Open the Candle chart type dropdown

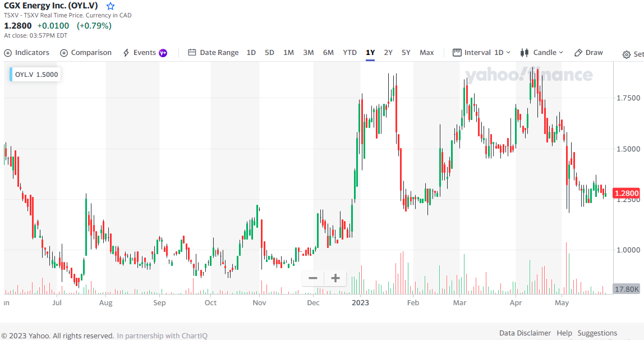(x=542, y=53)
